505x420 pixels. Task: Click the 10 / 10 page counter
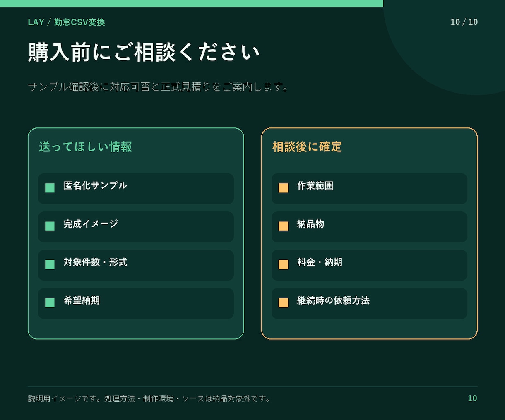coord(464,22)
